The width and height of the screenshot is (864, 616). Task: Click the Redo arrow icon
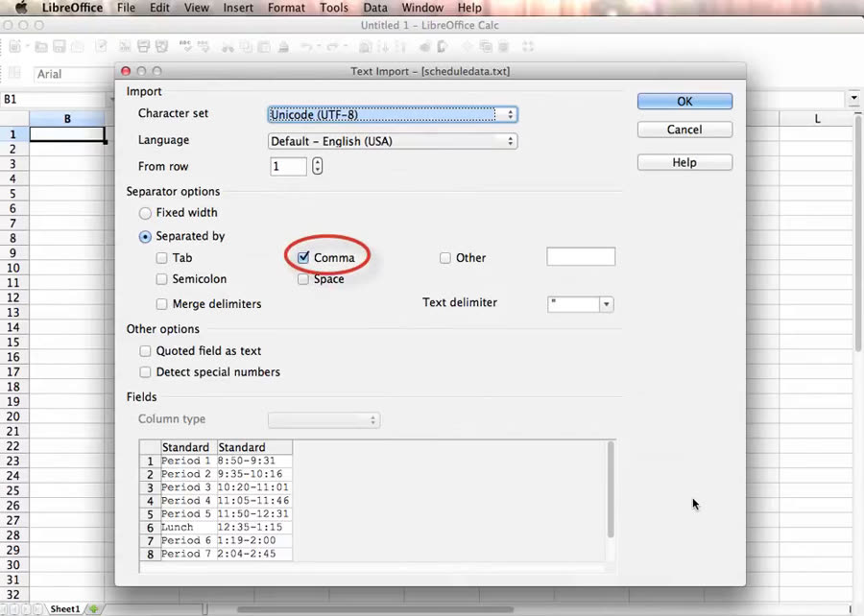332,47
